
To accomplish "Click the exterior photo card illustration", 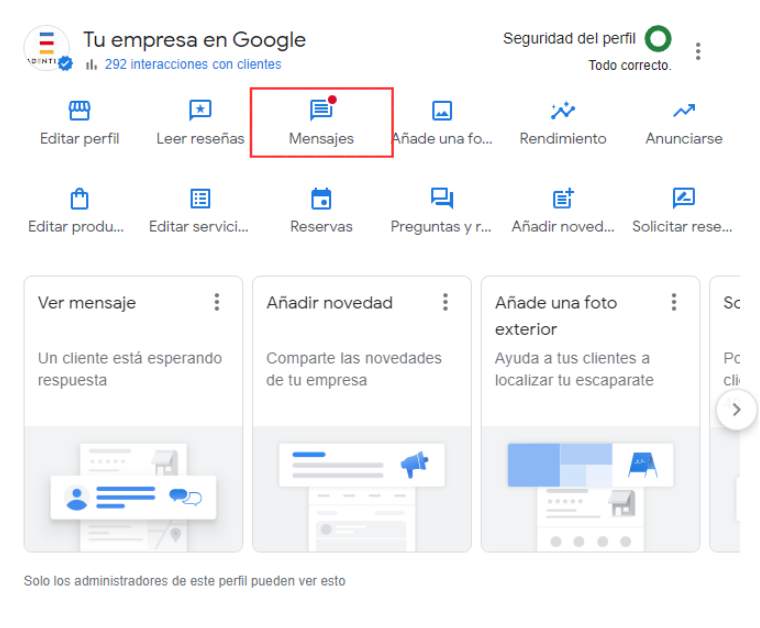I will coord(590,489).
